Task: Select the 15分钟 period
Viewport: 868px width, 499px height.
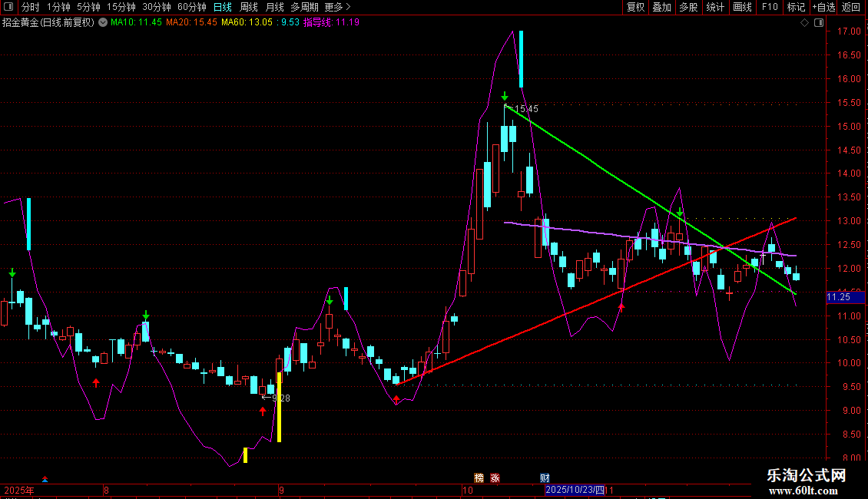Action: (x=121, y=7)
